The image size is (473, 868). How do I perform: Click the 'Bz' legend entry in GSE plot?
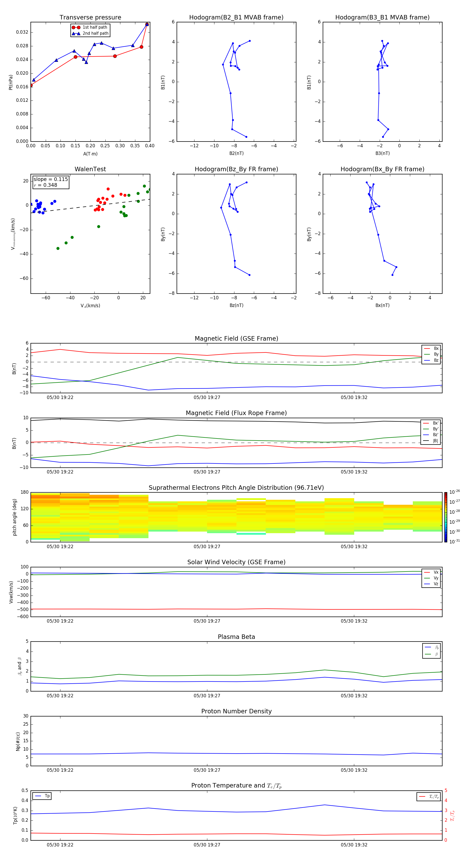coord(431,361)
